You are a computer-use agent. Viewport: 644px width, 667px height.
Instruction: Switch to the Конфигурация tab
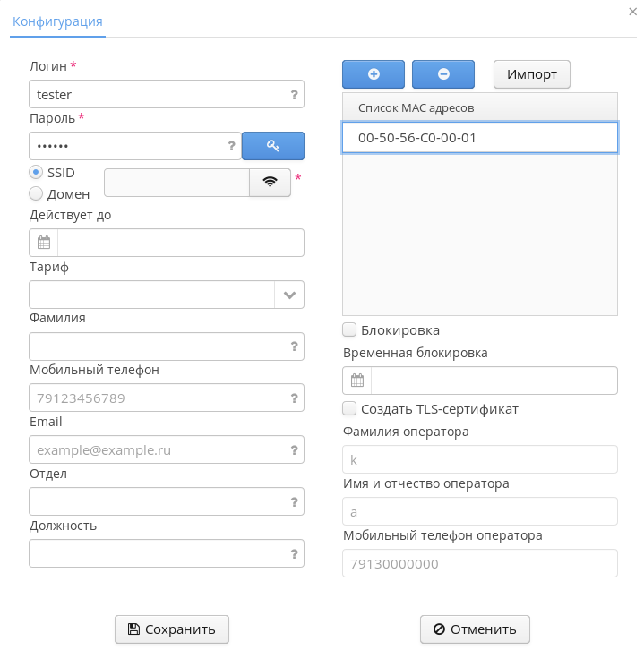[57, 21]
